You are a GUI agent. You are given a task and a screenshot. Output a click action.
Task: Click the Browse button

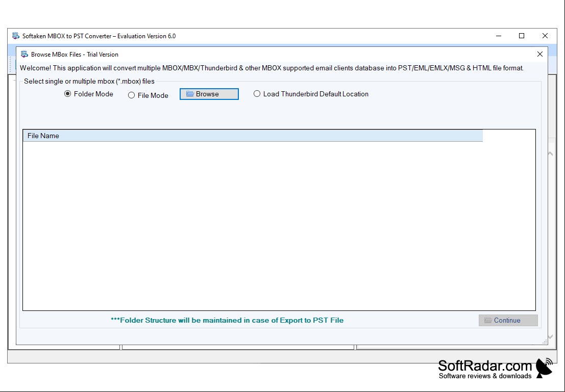coord(209,94)
